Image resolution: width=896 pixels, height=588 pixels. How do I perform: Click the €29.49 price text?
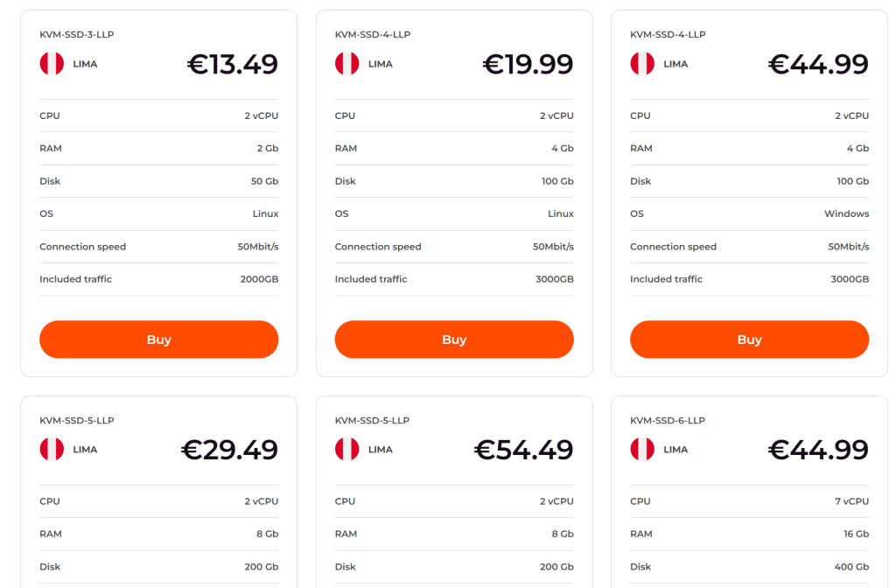pyautogui.click(x=230, y=450)
